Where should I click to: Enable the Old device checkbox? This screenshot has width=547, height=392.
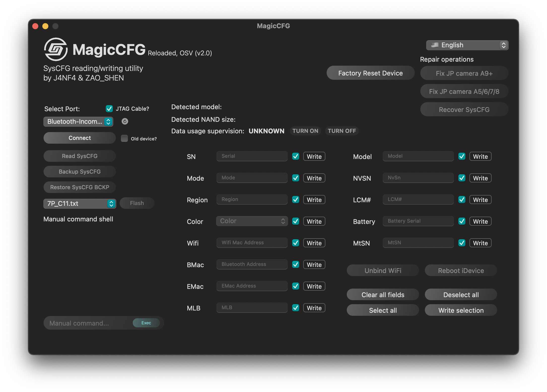pyautogui.click(x=124, y=138)
